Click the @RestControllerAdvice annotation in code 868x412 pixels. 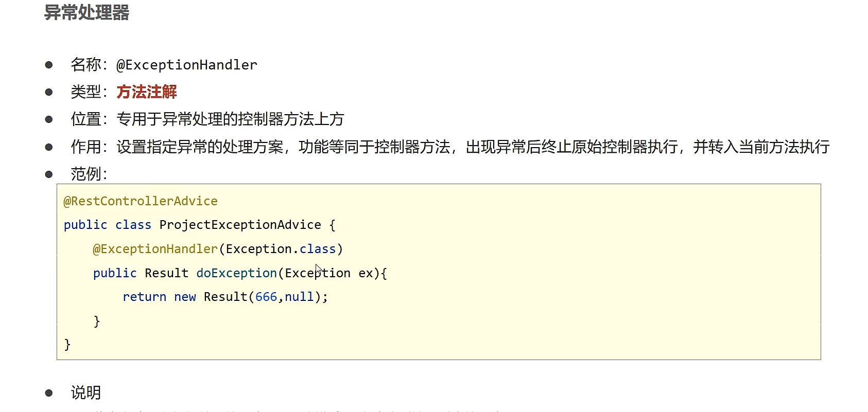(x=141, y=201)
